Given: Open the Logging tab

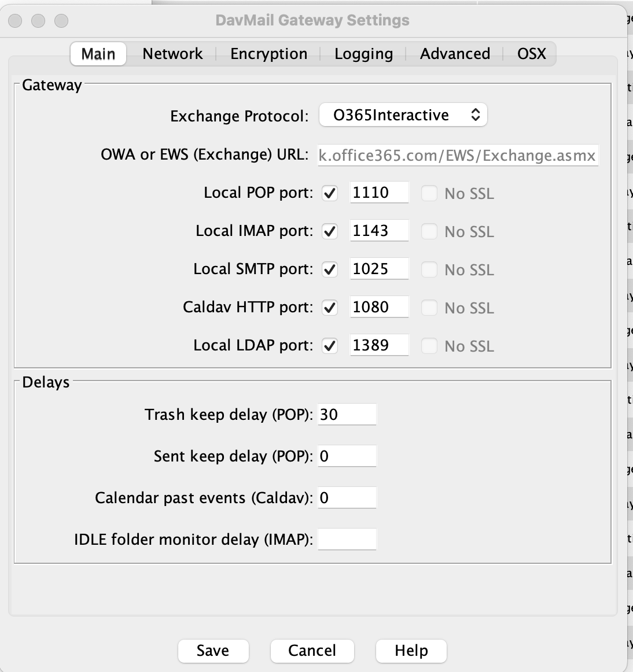Looking at the screenshot, I should click(363, 53).
